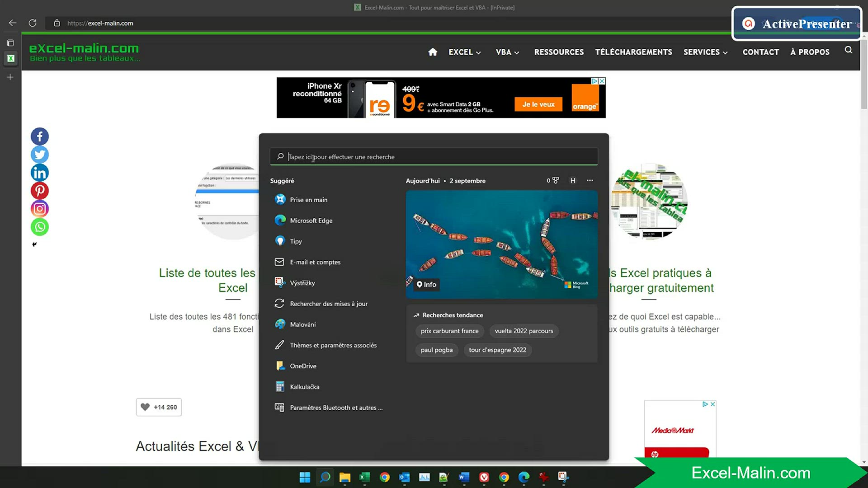Expand the EXCEL menu dropdown

coord(465,52)
